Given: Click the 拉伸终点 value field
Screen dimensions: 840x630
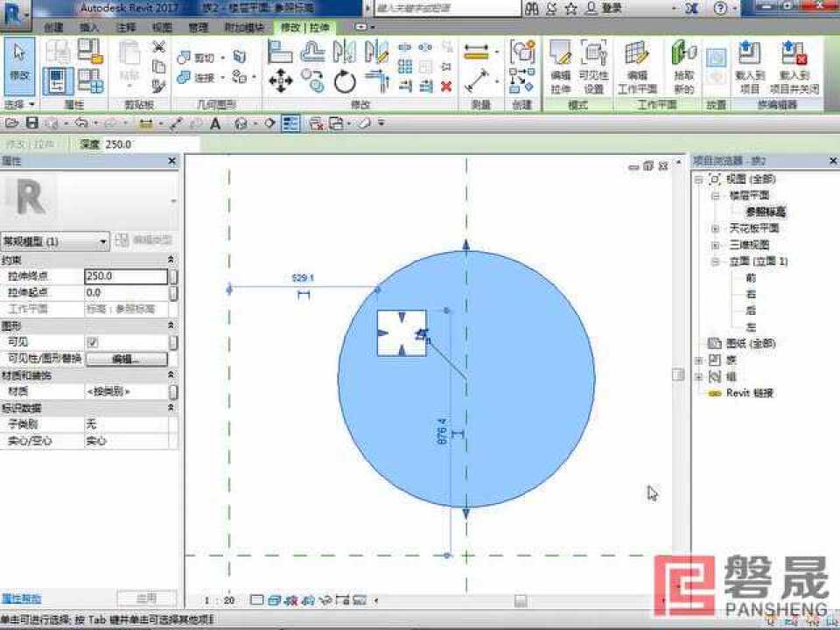Looking at the screenshot, I should tap(125, 276).
